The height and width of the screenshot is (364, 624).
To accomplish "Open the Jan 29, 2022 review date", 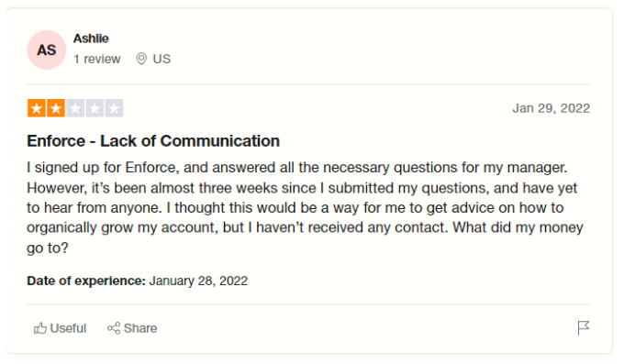I will (552, 108).
